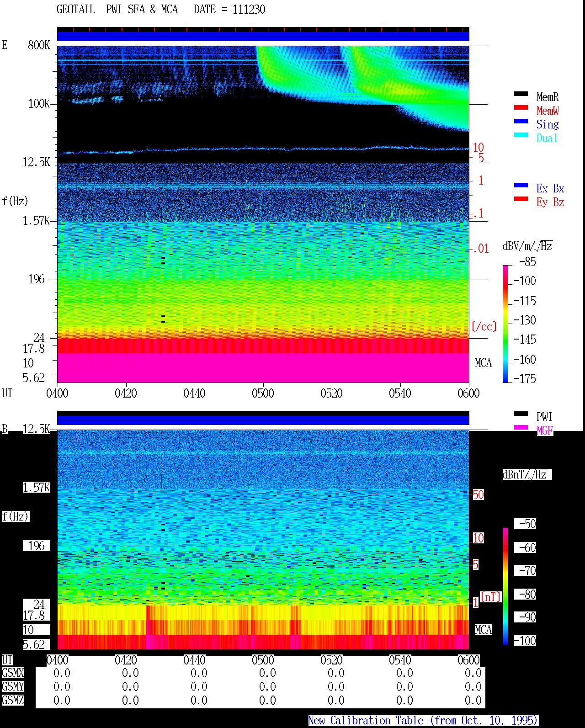The height and width of the screenshot is (728, 585).
Task: Click the "-160" color scale value
Action: tap(525, 359)
